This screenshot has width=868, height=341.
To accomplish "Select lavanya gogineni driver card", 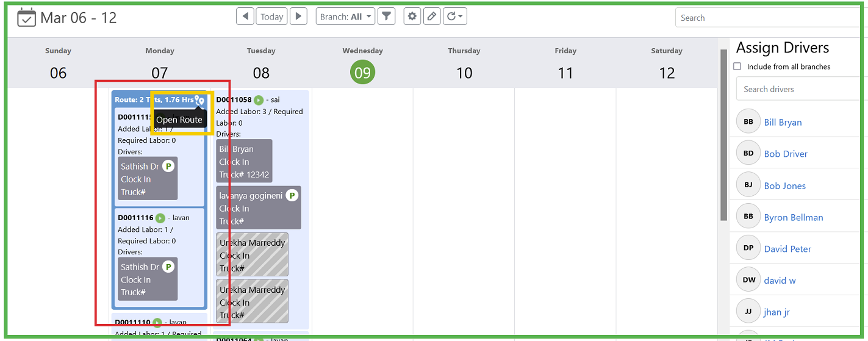I will click(x=259, y=208).
